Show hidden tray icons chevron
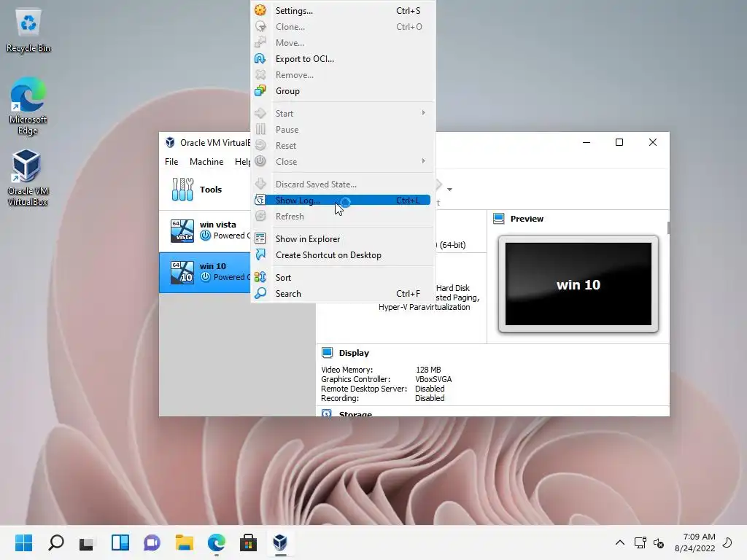The image size is (747, 560). point(620,542)
